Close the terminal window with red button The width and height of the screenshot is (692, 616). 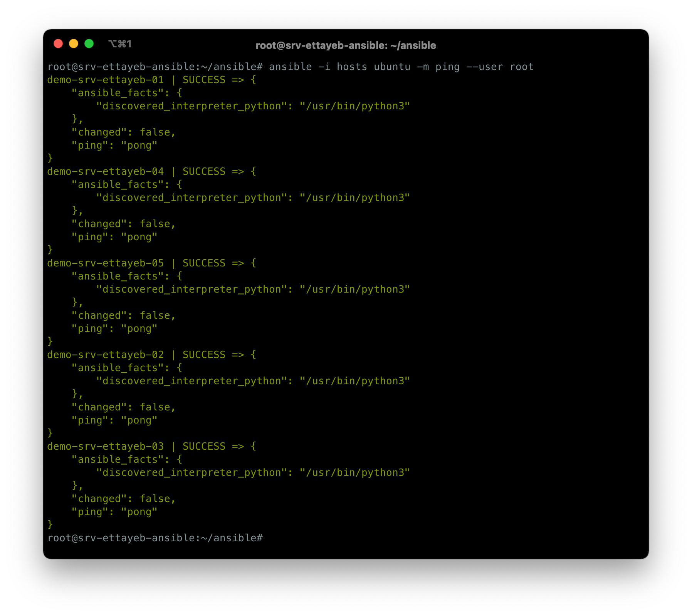click(x=58, y=44)
